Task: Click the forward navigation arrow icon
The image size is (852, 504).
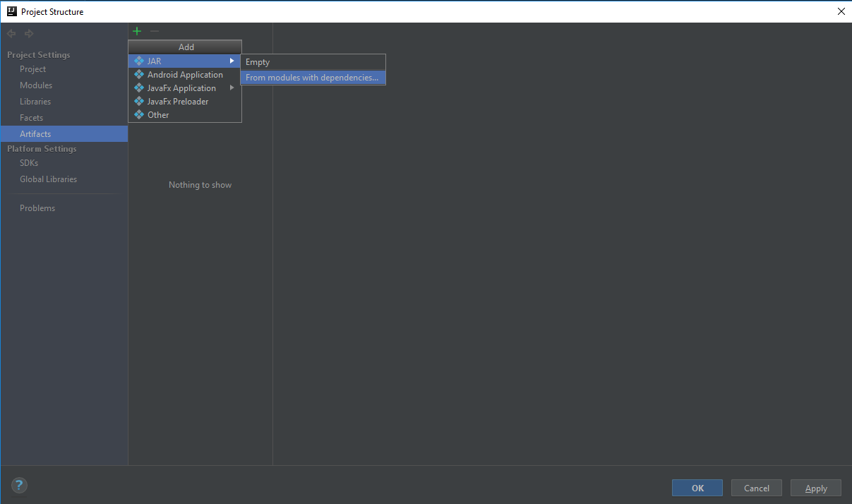Action: [29, 33]
